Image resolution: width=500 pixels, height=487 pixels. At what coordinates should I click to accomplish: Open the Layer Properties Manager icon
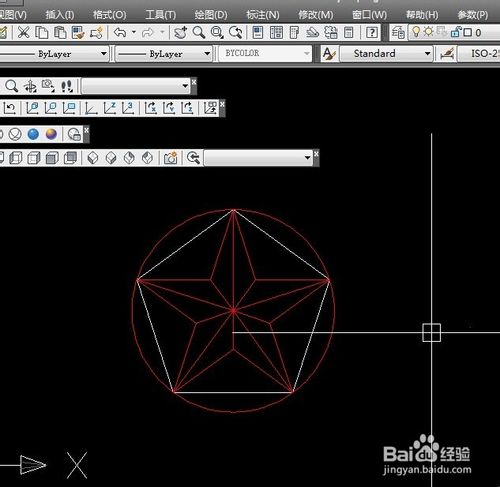[398, 33]
